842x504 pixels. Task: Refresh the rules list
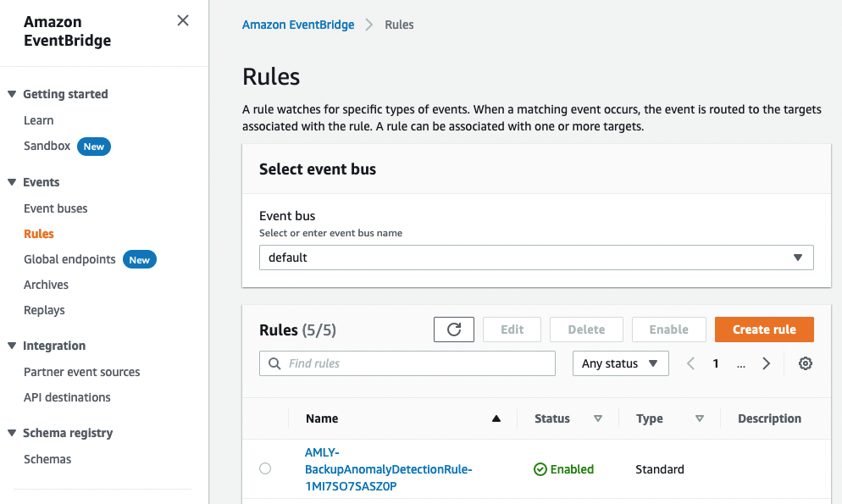point(454,330)
